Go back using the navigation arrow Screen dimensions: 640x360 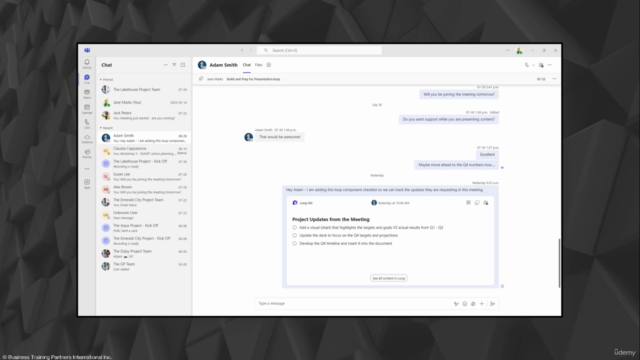click(242, 50)
